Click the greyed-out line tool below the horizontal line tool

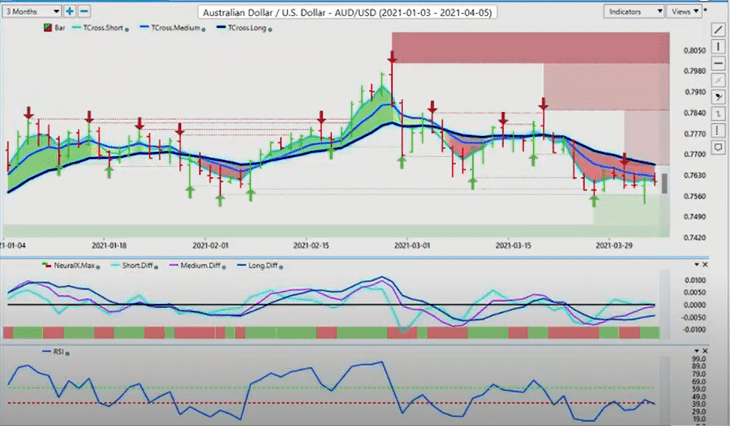click(x=718, y=80)
